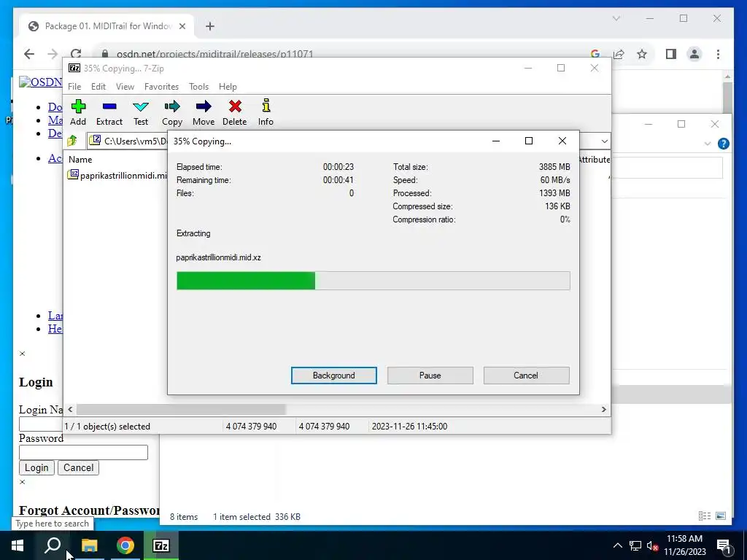This screenshot has height=560, width=747.
Task: Open the Help menu in 7-Zip
Action: pyautogui.click(x=228, y=87)
